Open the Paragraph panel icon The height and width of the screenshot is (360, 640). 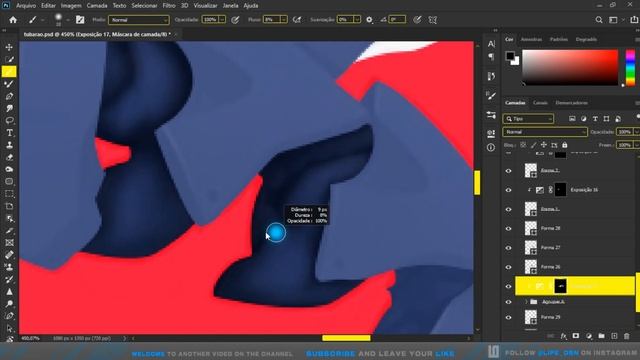pyautogui.click(x=491, y=56)
